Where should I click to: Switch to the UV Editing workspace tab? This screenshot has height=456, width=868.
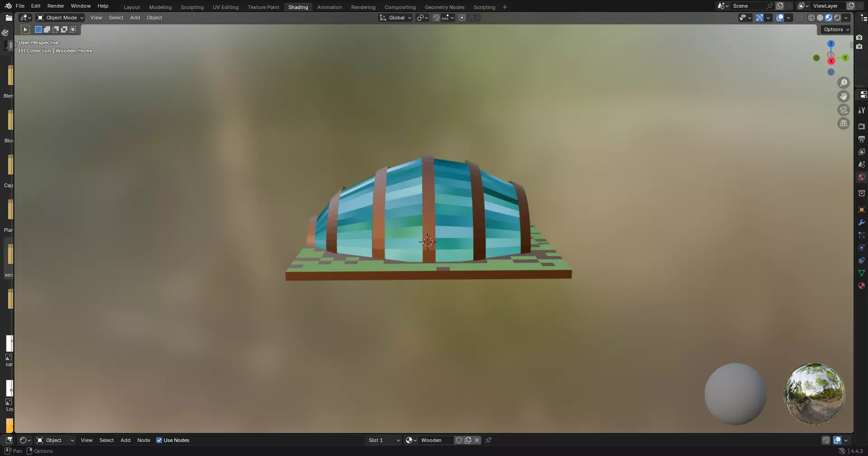click(x=226, y=7)
